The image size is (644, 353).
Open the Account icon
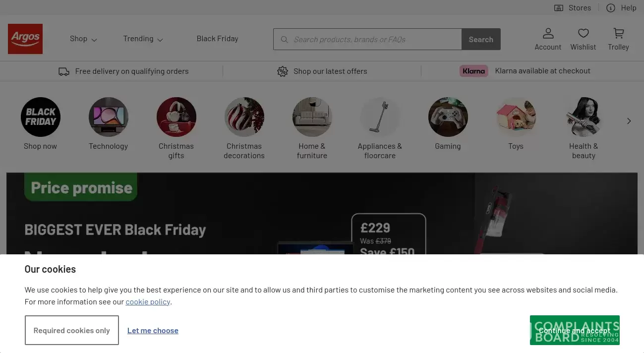coord(548,34)
